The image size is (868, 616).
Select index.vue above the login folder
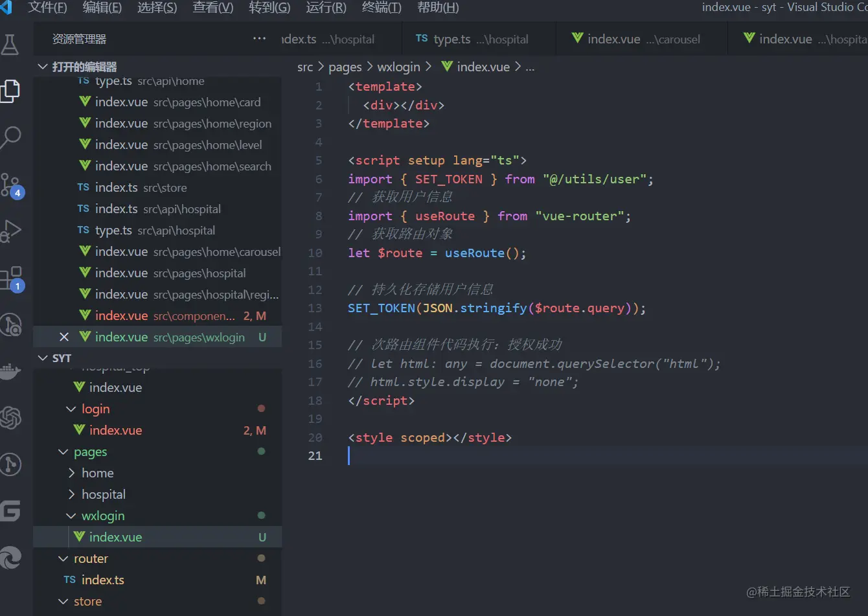pos(157,387)
